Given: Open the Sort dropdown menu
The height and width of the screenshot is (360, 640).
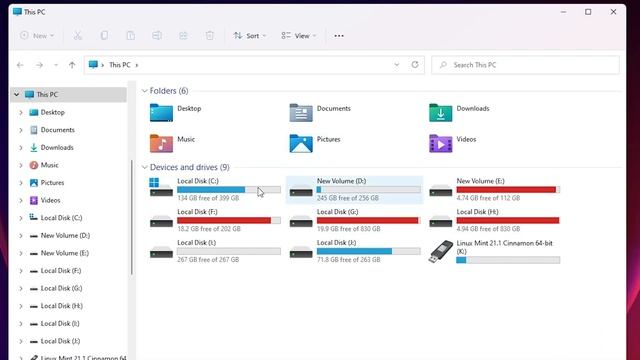Looking at the screenshot, I should tap(249, 36).
